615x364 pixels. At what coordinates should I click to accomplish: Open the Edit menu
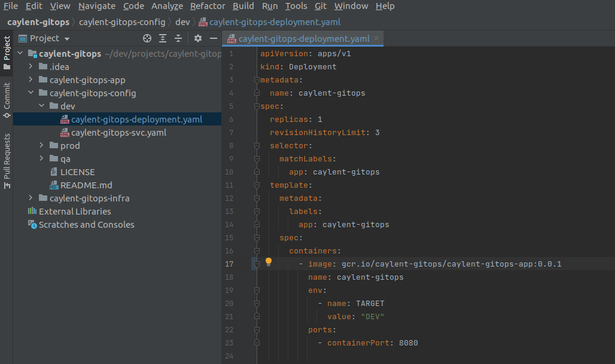click(34, 6)
